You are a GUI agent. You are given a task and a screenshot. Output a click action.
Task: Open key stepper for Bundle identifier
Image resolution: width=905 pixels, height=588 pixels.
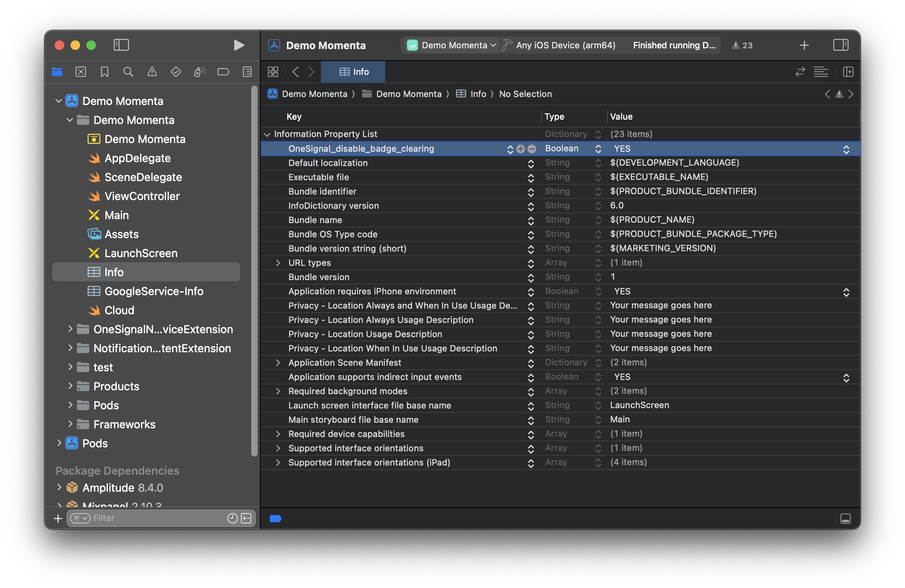[531, 192]
